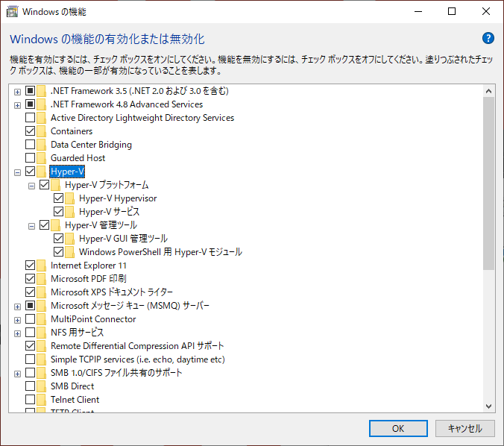Click the キャンセル button
The height and width of the screenshot is (446, 504).
point(464,428)
